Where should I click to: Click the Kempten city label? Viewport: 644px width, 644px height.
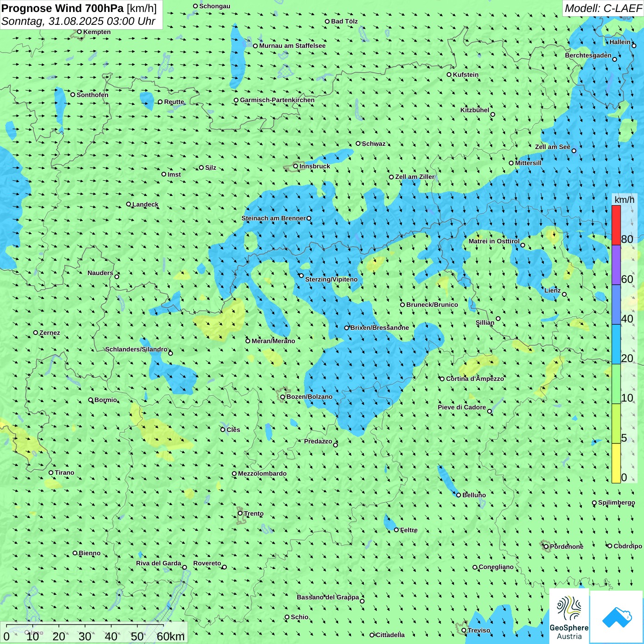click(x=97, y=32)
